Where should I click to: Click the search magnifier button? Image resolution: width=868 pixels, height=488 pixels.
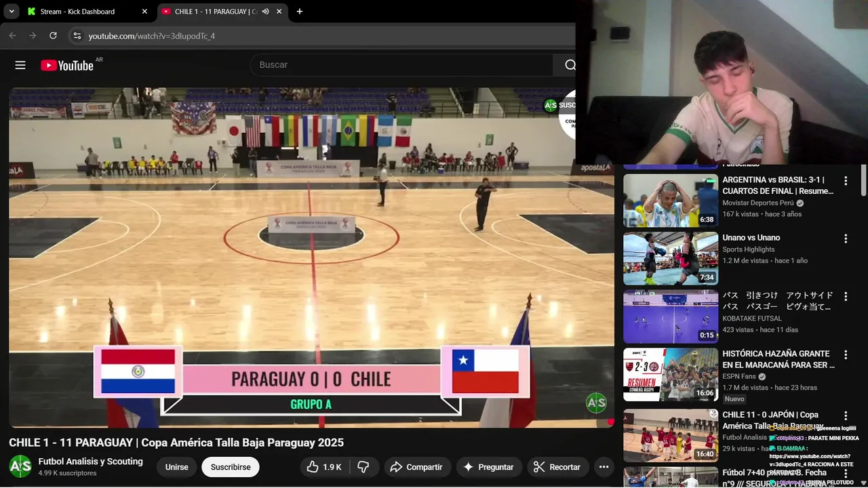[x=568, y=65]
